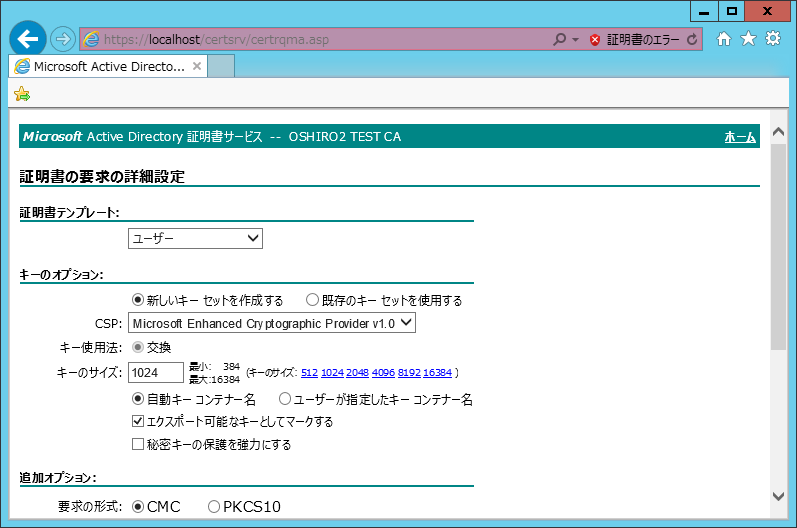Screen dimensions: 797x528
Task: Click the 16384 key size link
Action: [438, 372]
